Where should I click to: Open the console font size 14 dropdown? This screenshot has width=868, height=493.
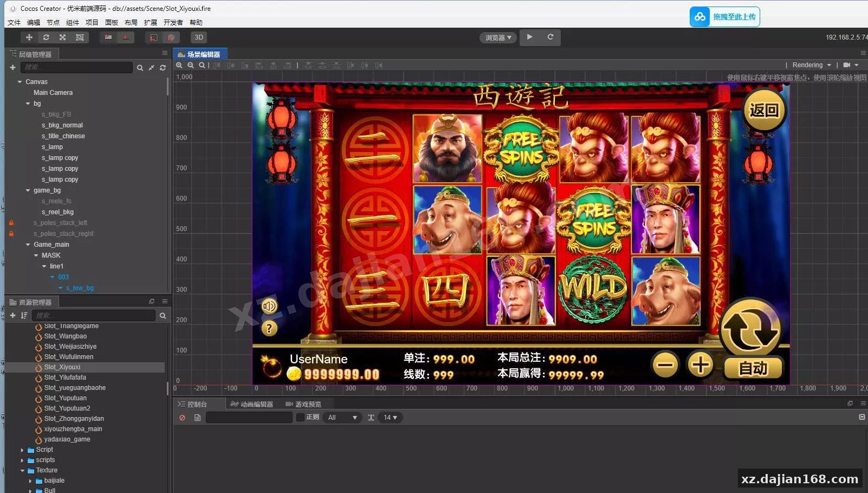pyautogui.click(x=391, y=418)
